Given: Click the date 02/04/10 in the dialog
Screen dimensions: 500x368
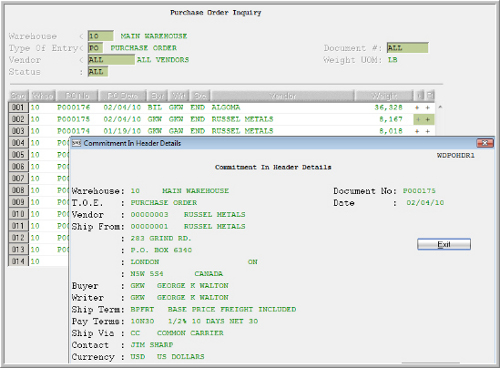Looking at the screenshot, I should point(425,203).
